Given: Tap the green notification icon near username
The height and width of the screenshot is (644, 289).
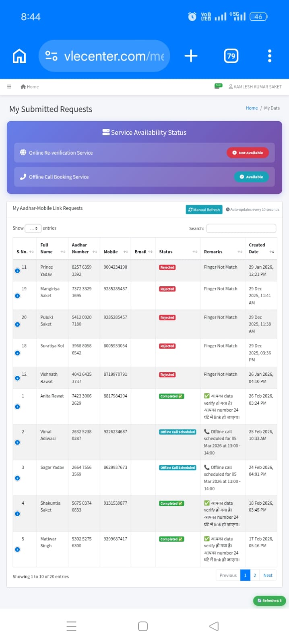Looking at the screenshot, I should click(x=219, y=86).
